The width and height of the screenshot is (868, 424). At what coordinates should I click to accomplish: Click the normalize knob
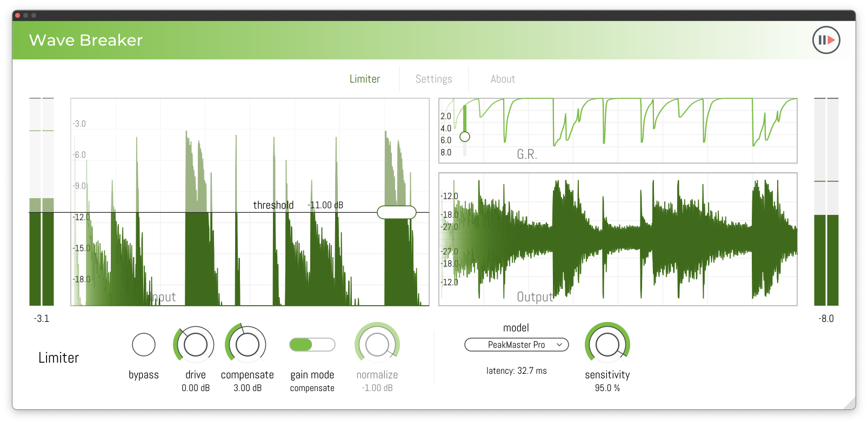(377, 345)
